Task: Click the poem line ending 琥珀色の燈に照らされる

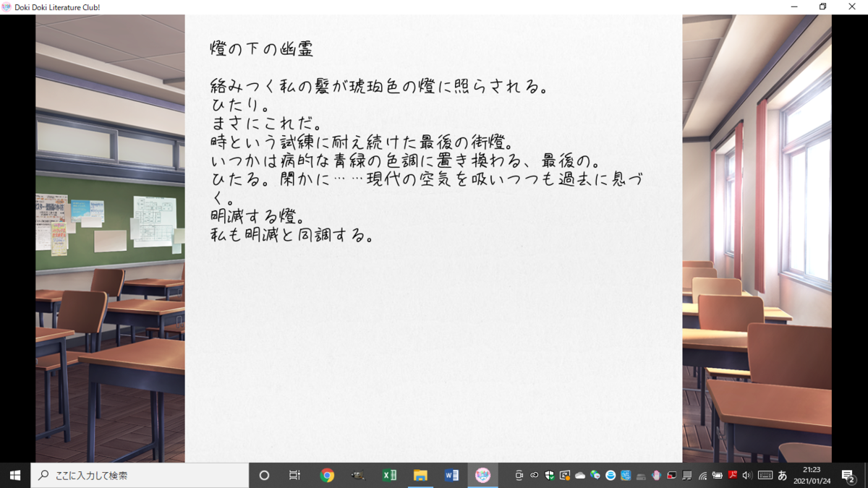Action: (x=378, y=87)
